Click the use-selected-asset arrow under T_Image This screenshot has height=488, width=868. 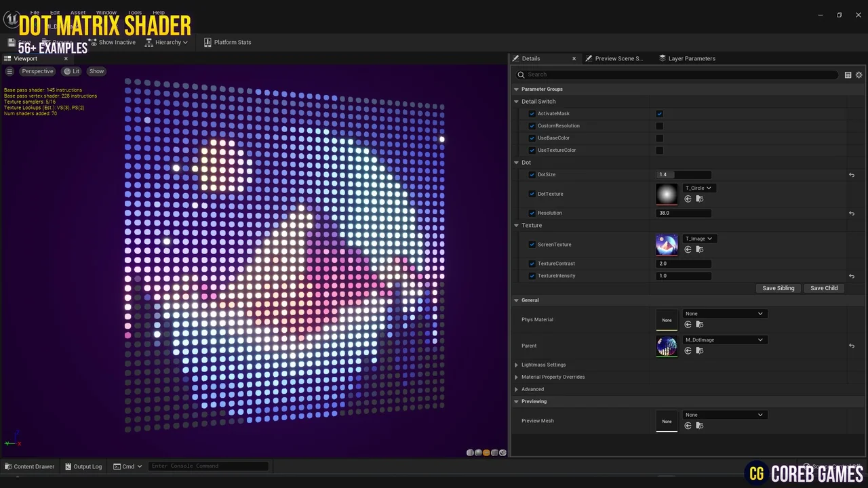coord(688,249)
